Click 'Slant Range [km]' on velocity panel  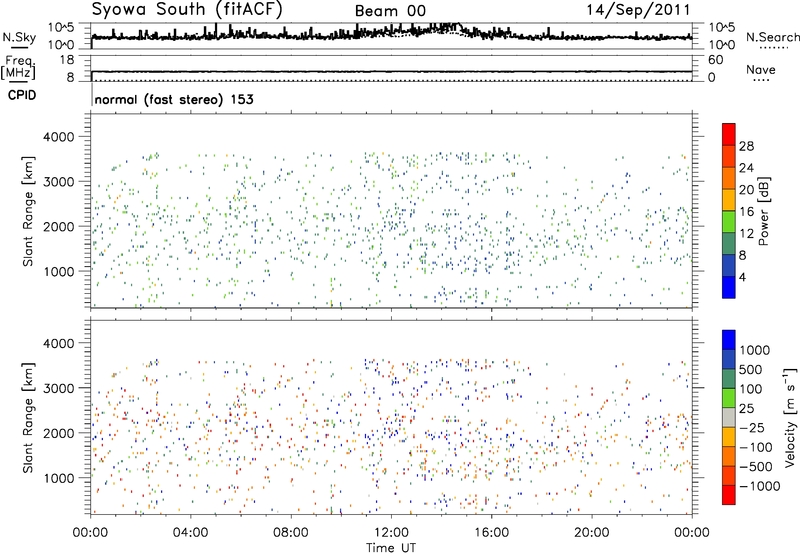click(28, 418)
